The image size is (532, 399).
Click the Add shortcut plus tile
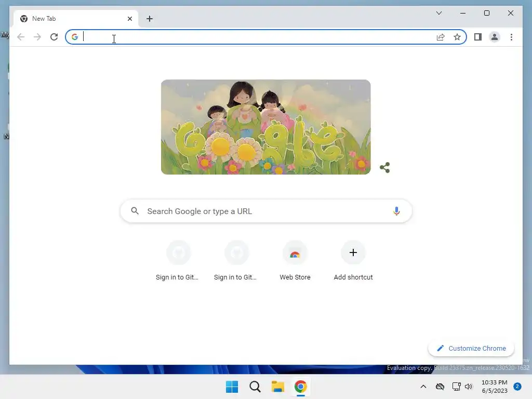[353, 252]
